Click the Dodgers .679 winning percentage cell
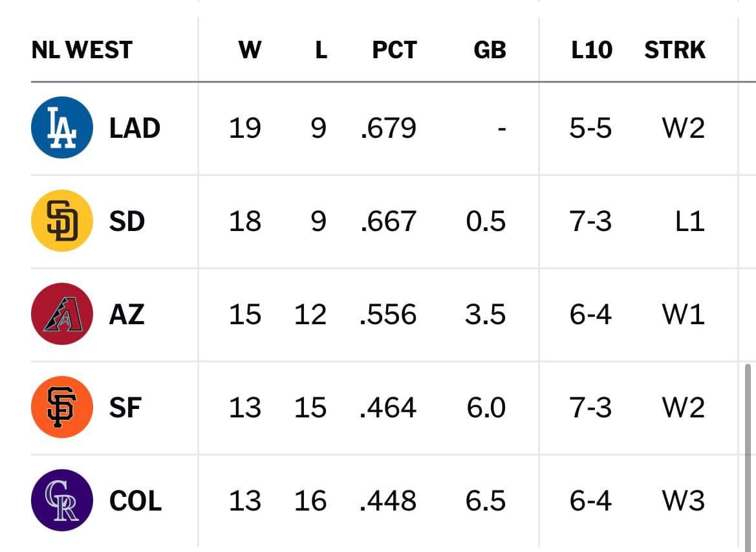This screenshot has width=756, height=552. pyautogui.click(x=388, y=128)
